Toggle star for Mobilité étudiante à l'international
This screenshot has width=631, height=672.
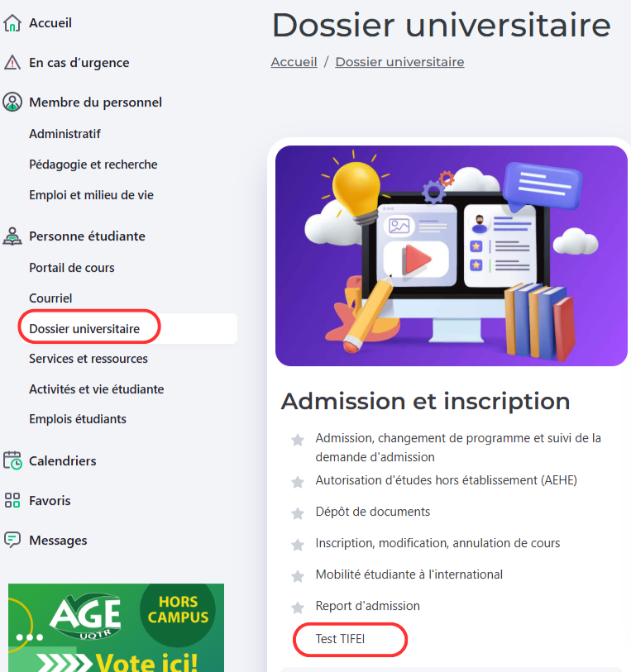point(298,576)
